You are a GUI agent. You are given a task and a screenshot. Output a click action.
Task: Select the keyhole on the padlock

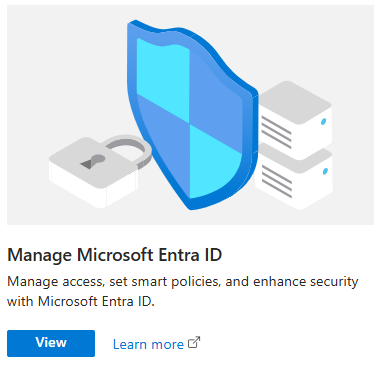click(x=93, y=161)
